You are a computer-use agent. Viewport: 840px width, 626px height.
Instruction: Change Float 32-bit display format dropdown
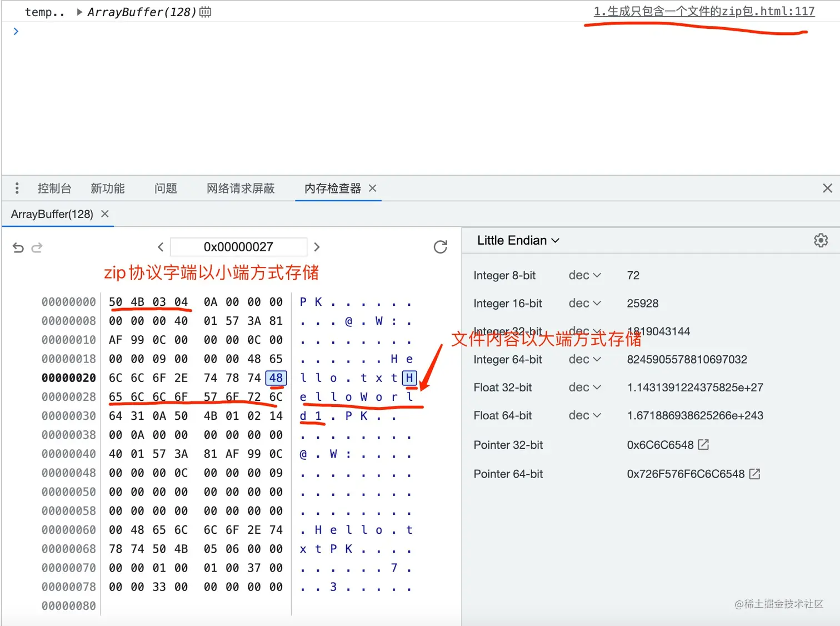coord(584,387)
